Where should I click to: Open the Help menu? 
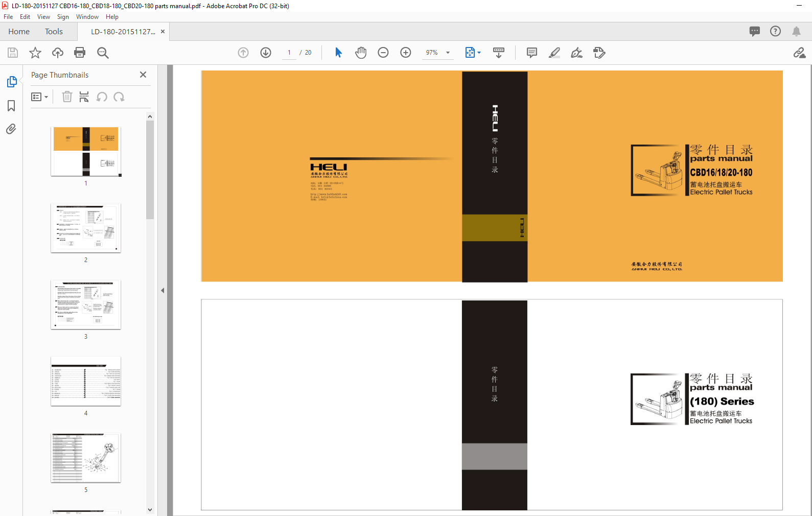[x=112, y=17]
